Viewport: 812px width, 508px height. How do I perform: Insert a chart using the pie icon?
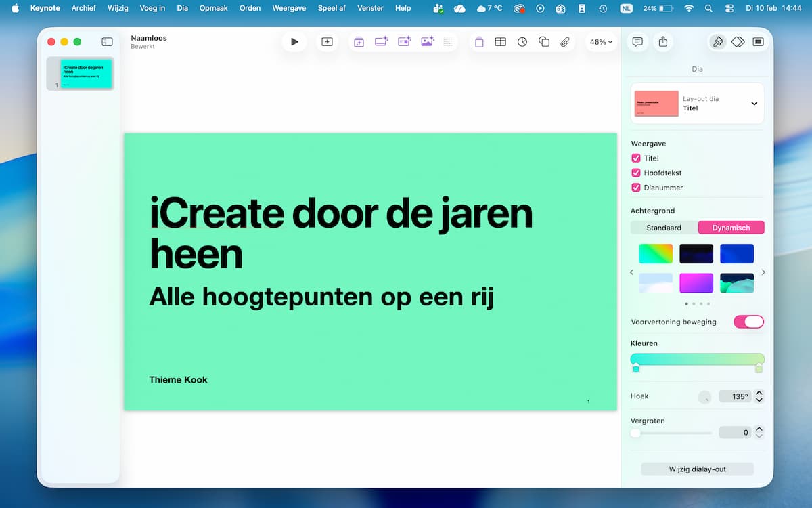click(x=522, y=42)
